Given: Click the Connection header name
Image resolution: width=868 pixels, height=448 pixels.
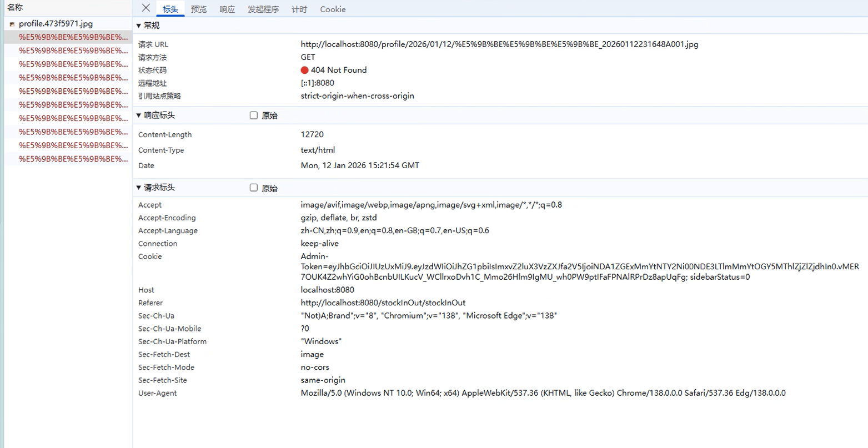Looking at the screenshot, I should click(x=158, y=243).
